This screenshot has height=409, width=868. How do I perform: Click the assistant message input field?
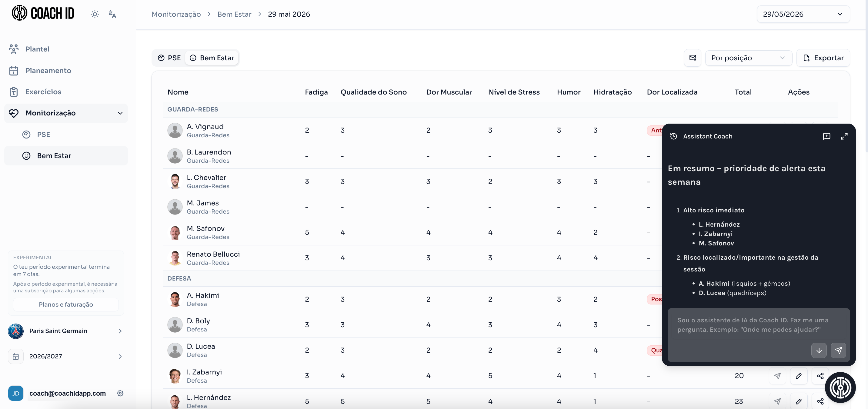759,325
